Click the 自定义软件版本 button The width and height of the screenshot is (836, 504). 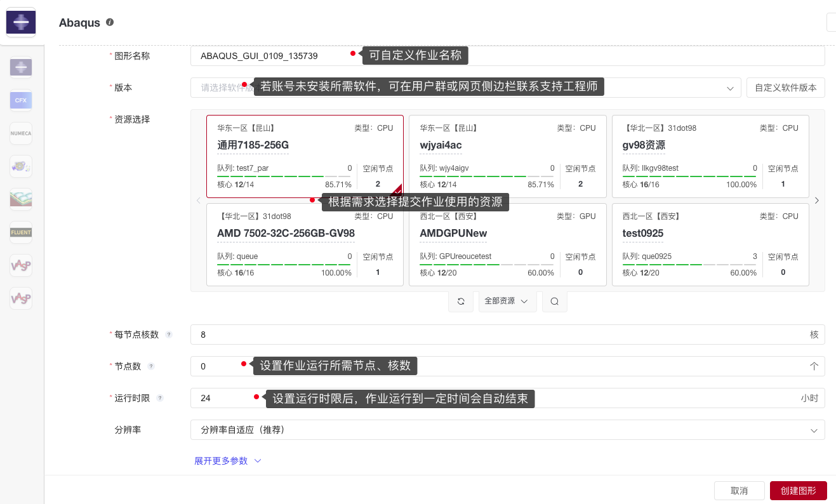pyautogui.click(x=785, y=88)
